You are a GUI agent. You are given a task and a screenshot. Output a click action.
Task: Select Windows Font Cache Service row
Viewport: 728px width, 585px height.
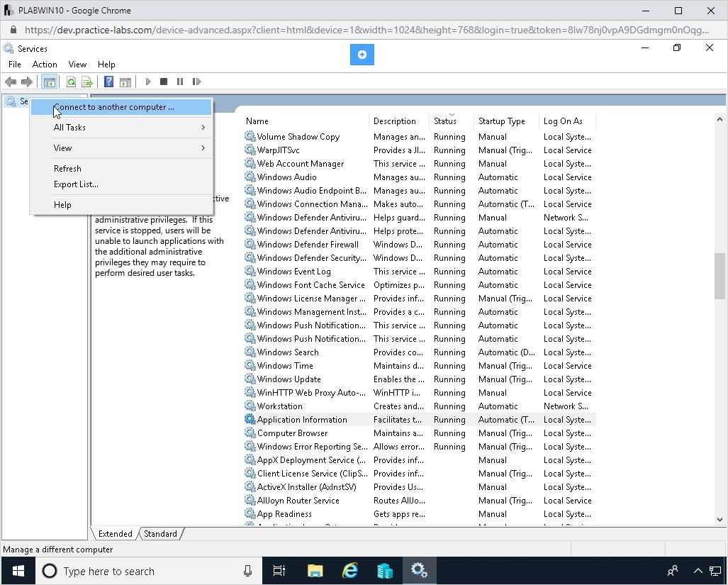click(419, 284)
